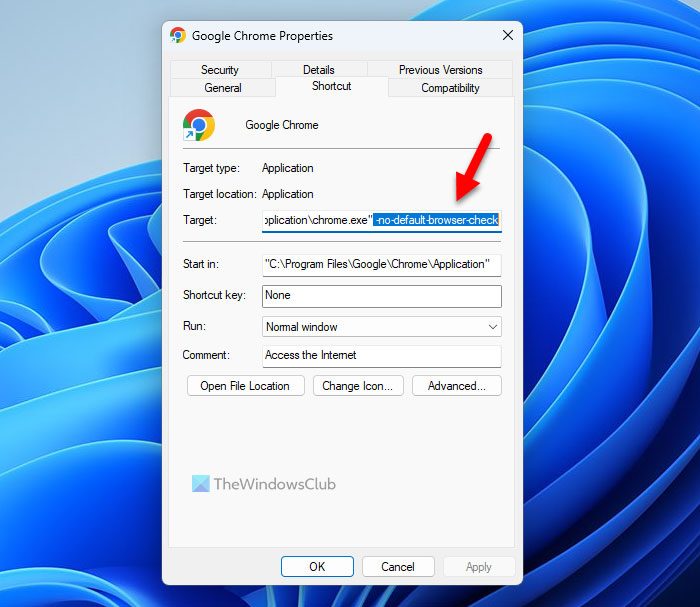Image resolution: width=700 pixels, height=607 pixels.
Task: Focus the Shortcut key field
Action: tap(382, 296)
